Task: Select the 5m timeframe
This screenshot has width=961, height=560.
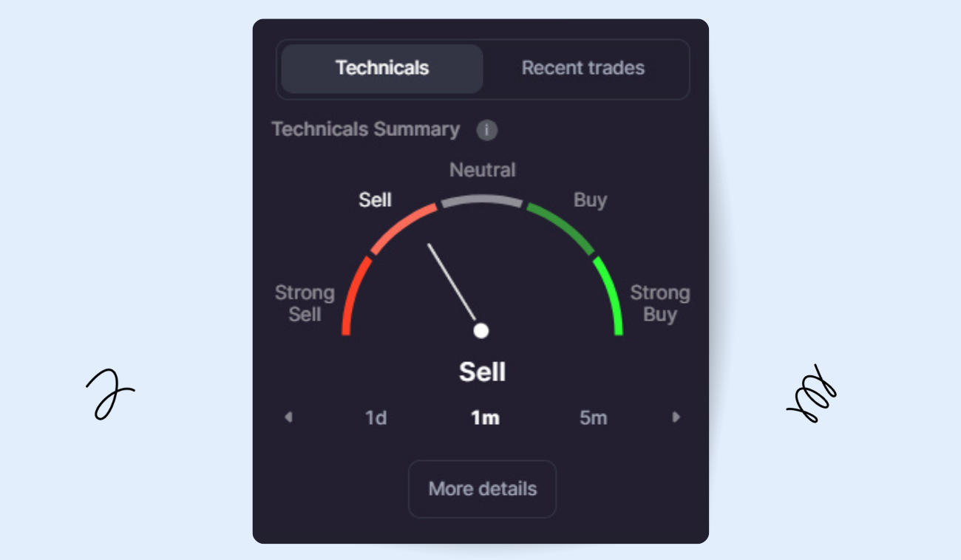Action: coord(593,418)
